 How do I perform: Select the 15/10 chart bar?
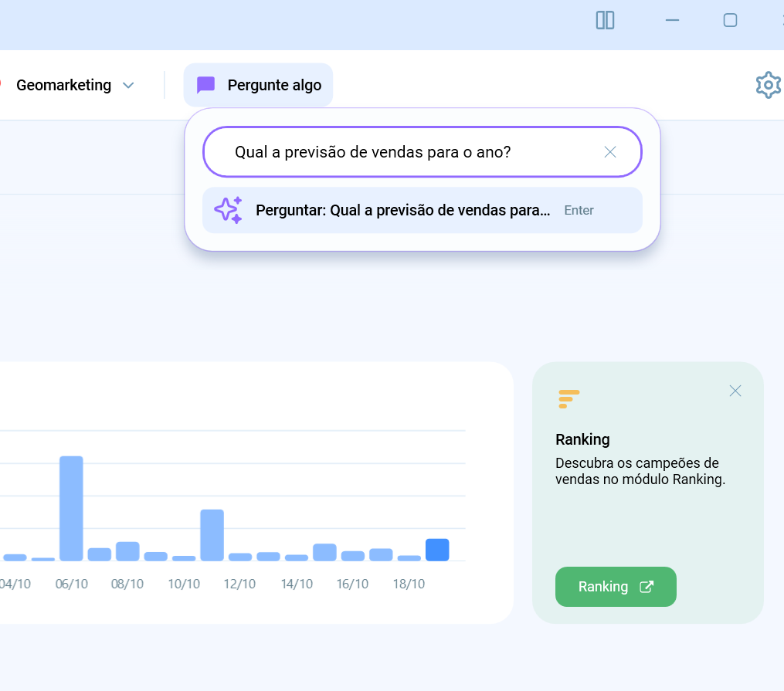pos(324,552)
